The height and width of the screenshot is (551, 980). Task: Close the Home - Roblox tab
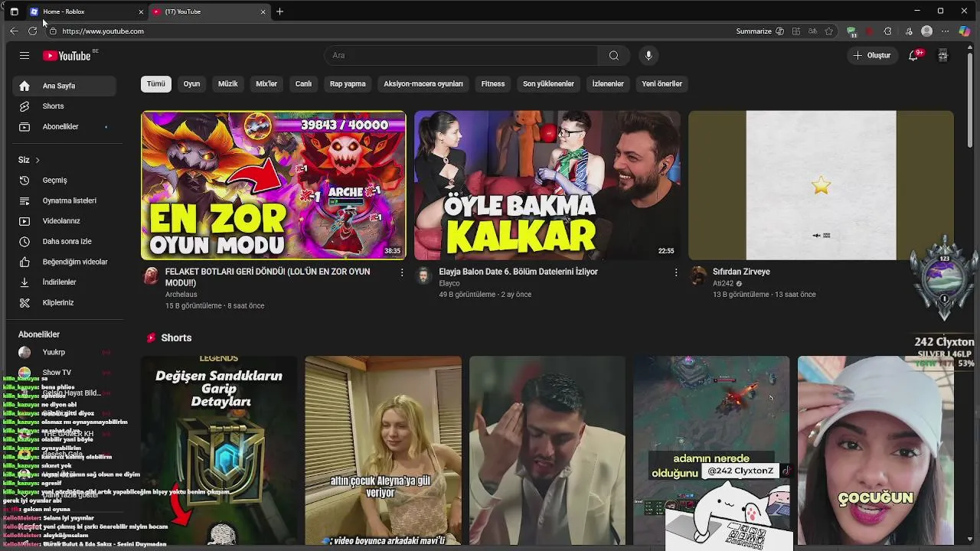[x=141, y=11]
